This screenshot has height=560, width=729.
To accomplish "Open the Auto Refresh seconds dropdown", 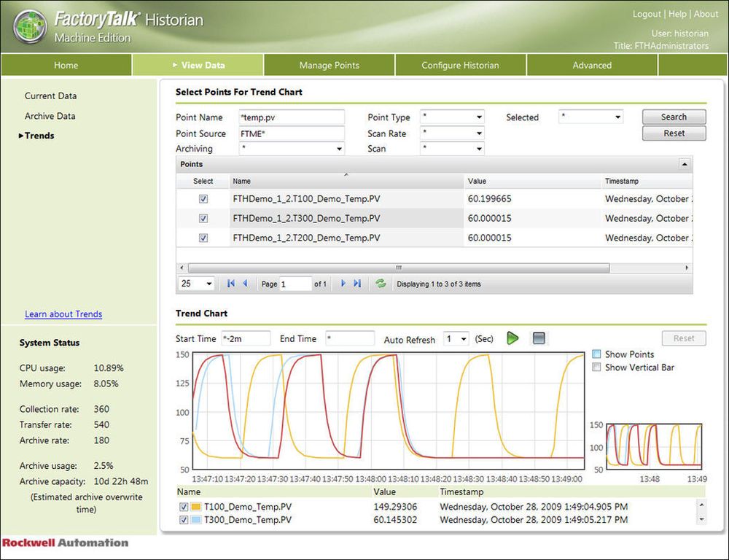I will pos(456,339).
